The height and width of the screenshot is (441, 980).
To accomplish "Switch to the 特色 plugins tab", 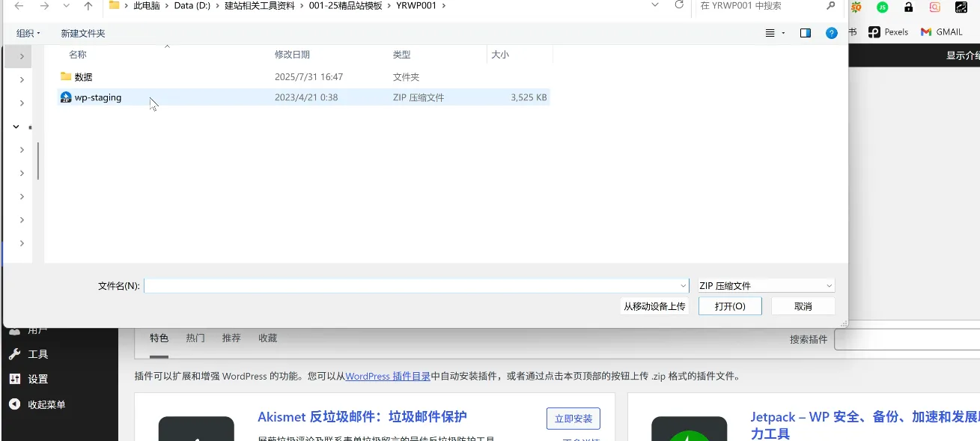I will 159,338.
